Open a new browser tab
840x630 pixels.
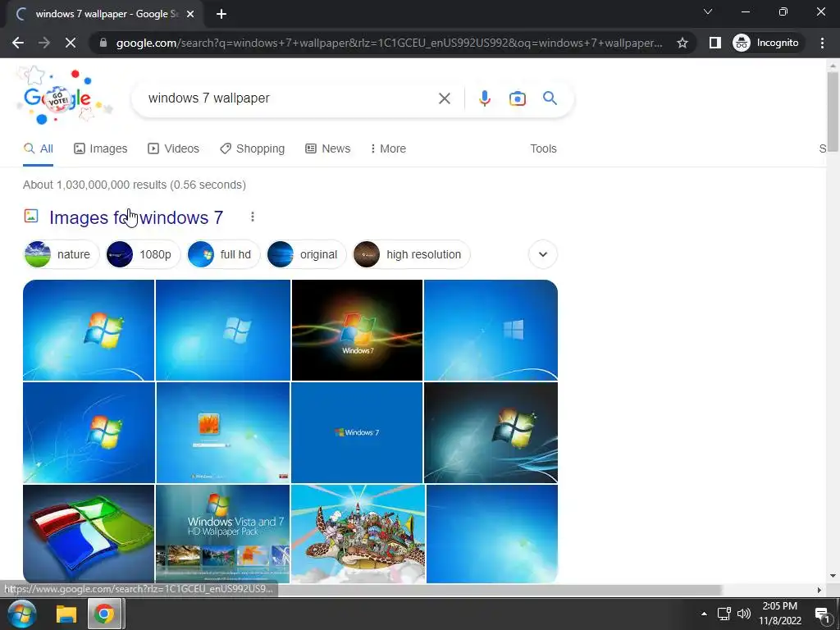(x=221, y=14)
